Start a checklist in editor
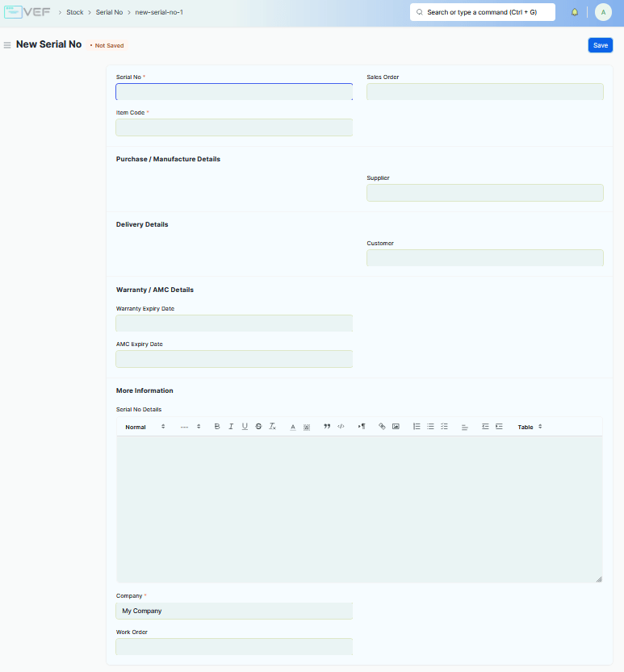Viewport: 624px width, 672px height. [444, 427]
